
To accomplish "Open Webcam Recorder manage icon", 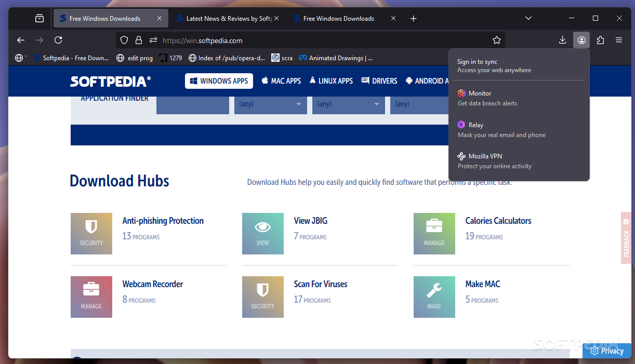I will (x=91, y=297).
